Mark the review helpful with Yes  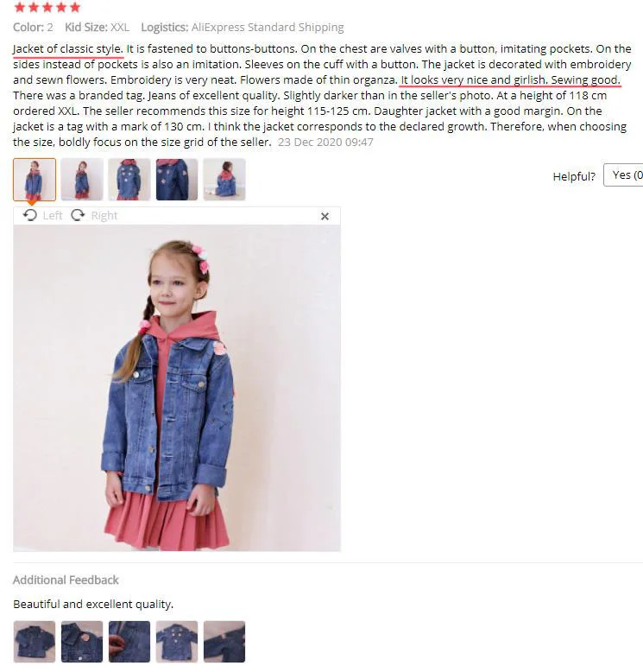(x=623, y=174)
